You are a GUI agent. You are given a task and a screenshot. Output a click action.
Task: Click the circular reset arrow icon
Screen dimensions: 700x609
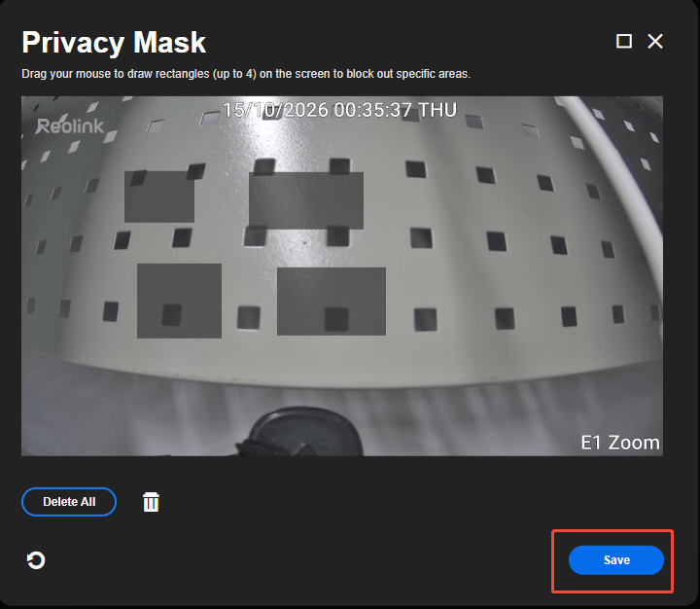pyautogui.click(x=36, y=559)
